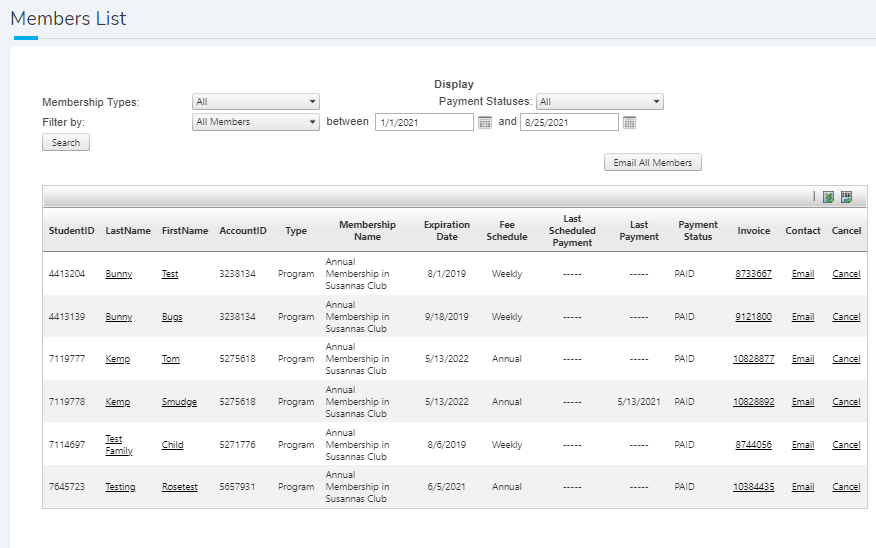The image size is (876, 548).
Task: Open first name Test link
Action: (170, 274)
